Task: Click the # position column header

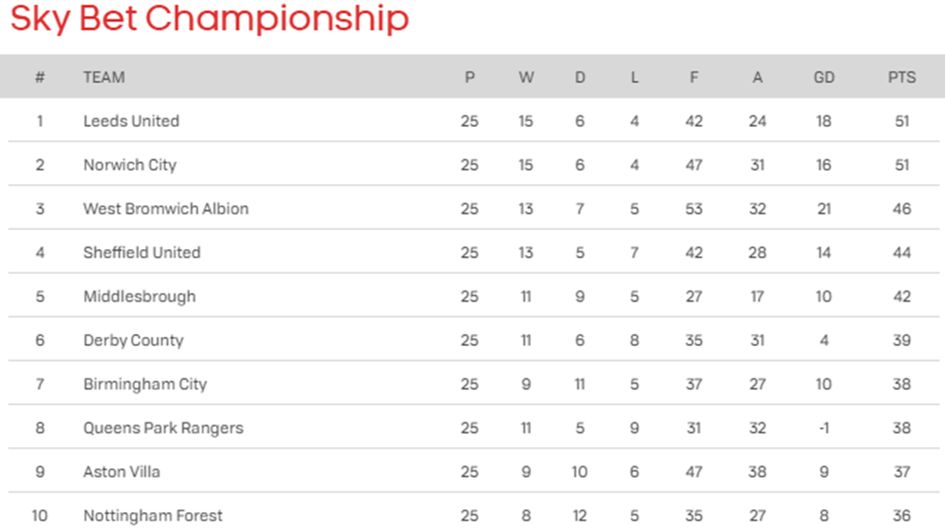Action: 40,77
